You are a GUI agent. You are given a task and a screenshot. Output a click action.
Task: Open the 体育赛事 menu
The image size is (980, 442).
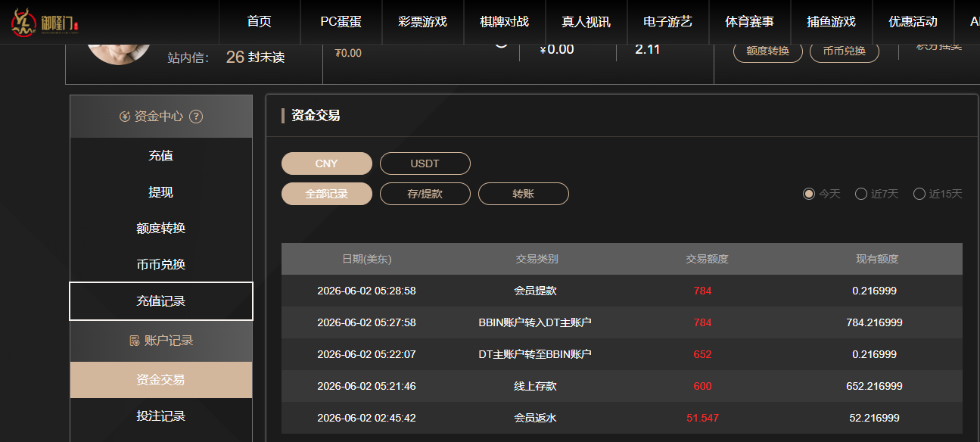(x=749, y=22)
